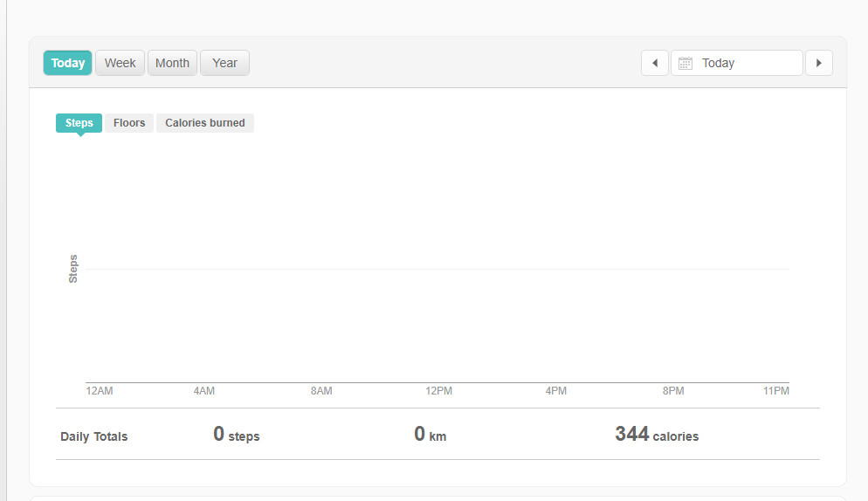Image resolution: width=868 pixels, height=501 pixels.
Task: Show the Calories burned chart tab
Action: click(205, 123)
